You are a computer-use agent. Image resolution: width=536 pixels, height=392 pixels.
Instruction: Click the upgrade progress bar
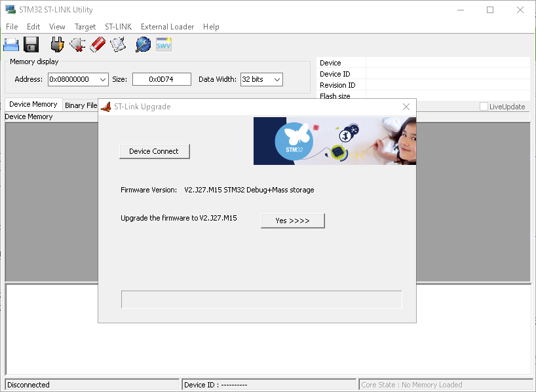tap(261, 300)
